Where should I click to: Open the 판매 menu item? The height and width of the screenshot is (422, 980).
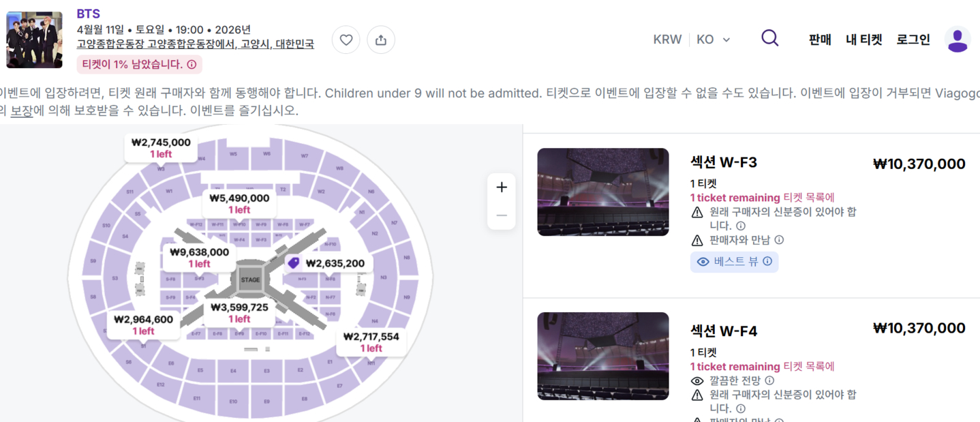pyautogui.click(x=819, y=39)
